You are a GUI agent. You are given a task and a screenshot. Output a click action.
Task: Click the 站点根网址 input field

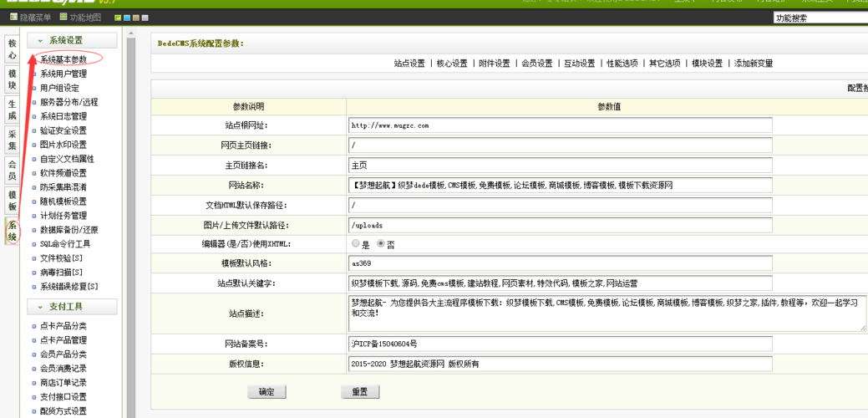[x=561, y=125]
